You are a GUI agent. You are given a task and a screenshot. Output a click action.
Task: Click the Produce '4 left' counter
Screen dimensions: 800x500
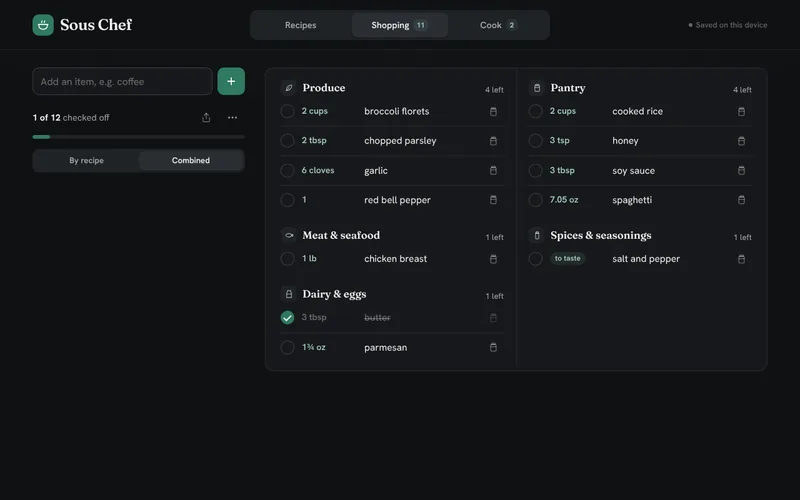tap(494, 90)
